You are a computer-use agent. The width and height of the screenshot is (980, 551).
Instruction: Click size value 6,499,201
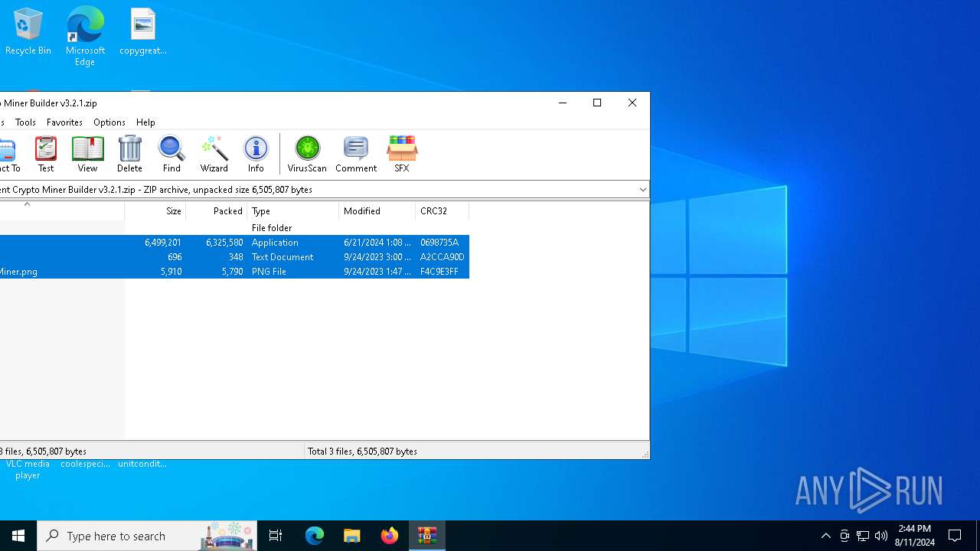[x=163, y=243]
